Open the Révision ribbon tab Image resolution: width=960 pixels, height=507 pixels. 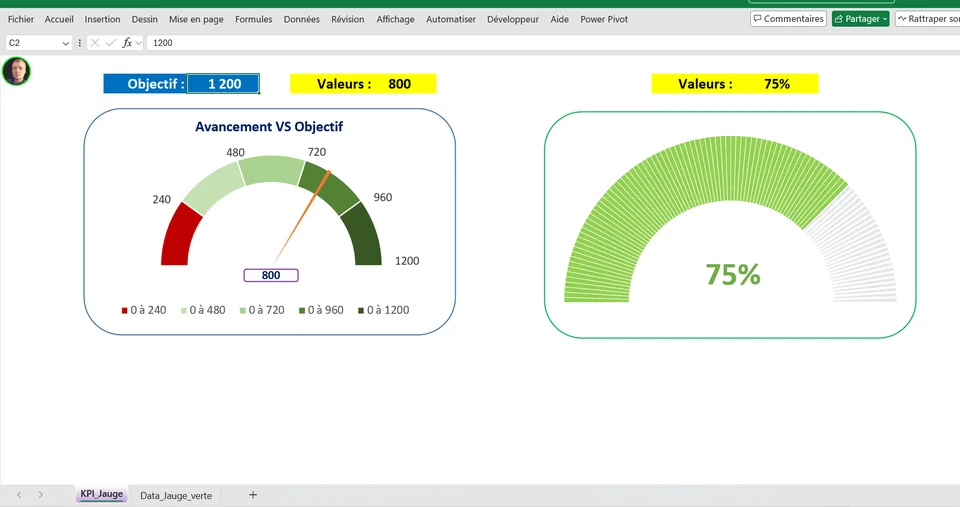[x=348, y=19]
